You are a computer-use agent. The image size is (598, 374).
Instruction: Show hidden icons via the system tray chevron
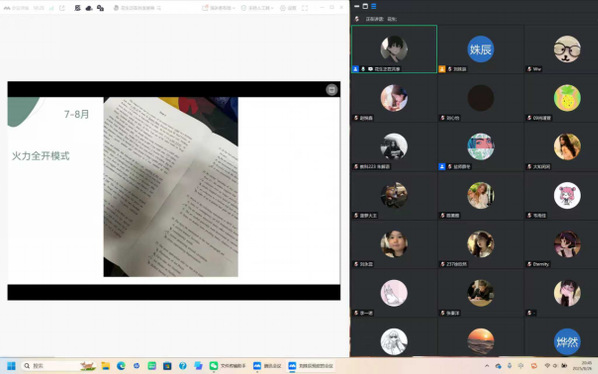click(487, 366)
